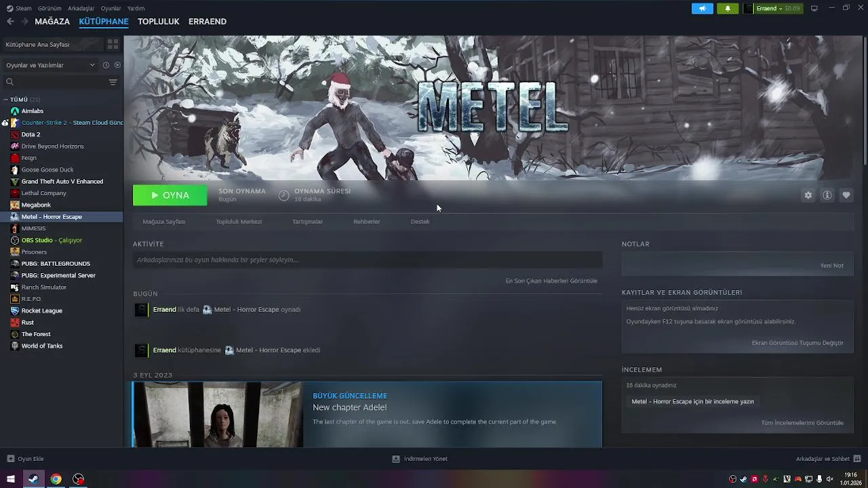
Task: Create Yeni Not in notes panel
Action: [831, 266]
